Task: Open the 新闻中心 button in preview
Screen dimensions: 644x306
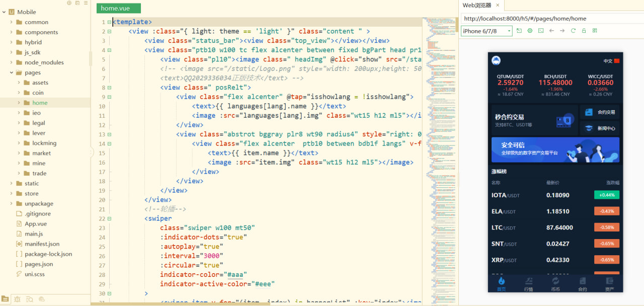Action: (600, 128)
